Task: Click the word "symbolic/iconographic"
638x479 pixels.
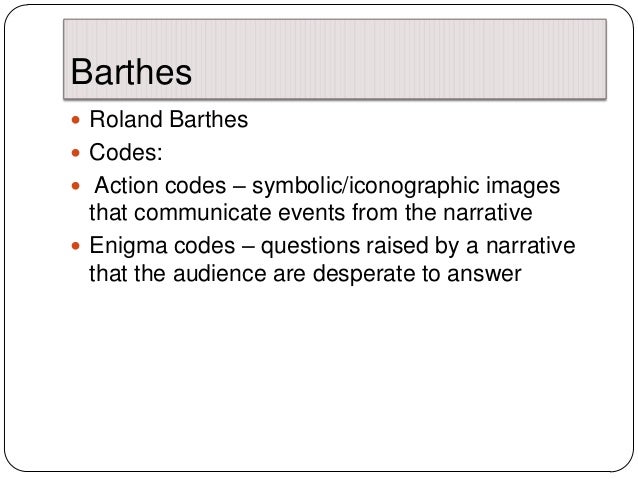Action: [366, 186]
